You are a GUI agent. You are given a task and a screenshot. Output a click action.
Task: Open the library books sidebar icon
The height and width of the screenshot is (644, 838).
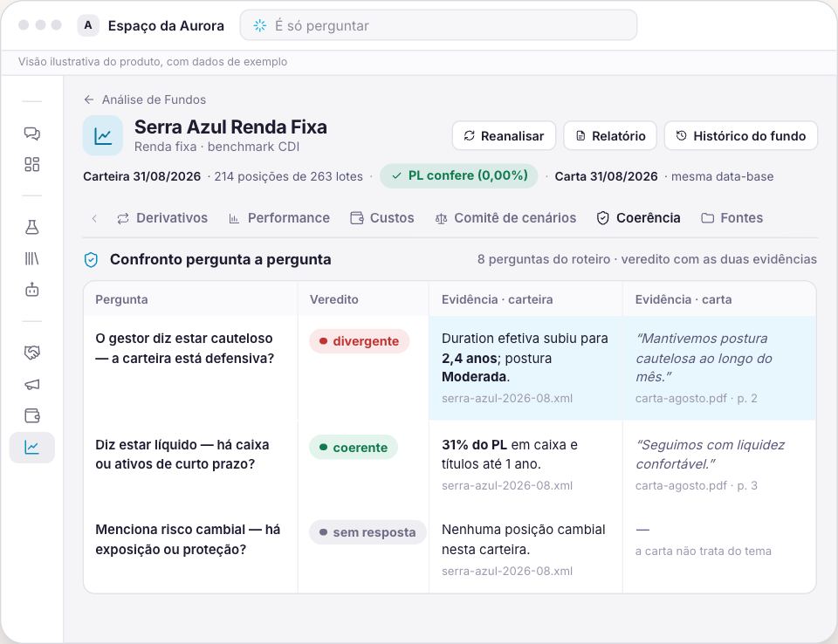pyautogui.click(x=32, y=258)
